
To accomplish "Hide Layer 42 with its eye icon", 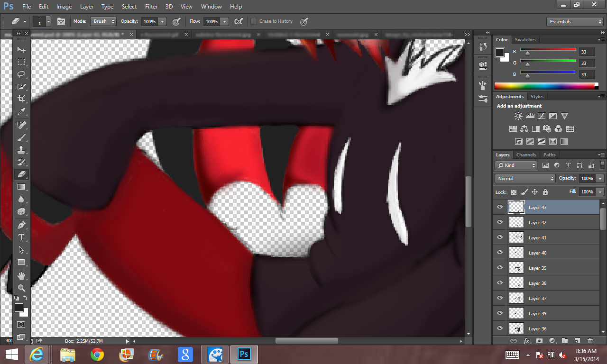I will pos(500,222).
